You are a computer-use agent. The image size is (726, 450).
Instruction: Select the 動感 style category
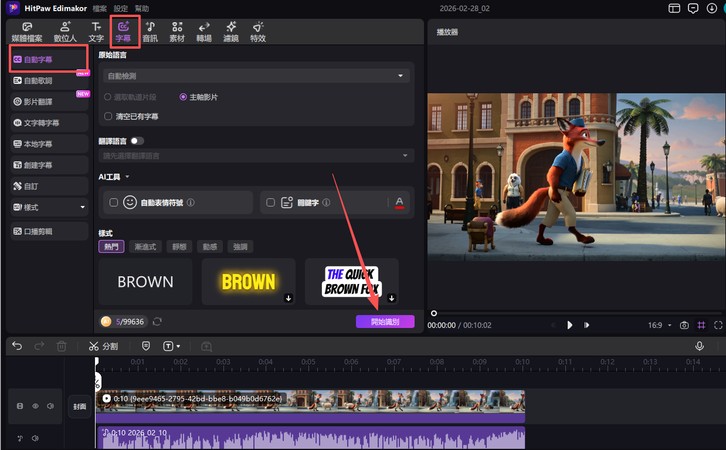coord(210,247)
